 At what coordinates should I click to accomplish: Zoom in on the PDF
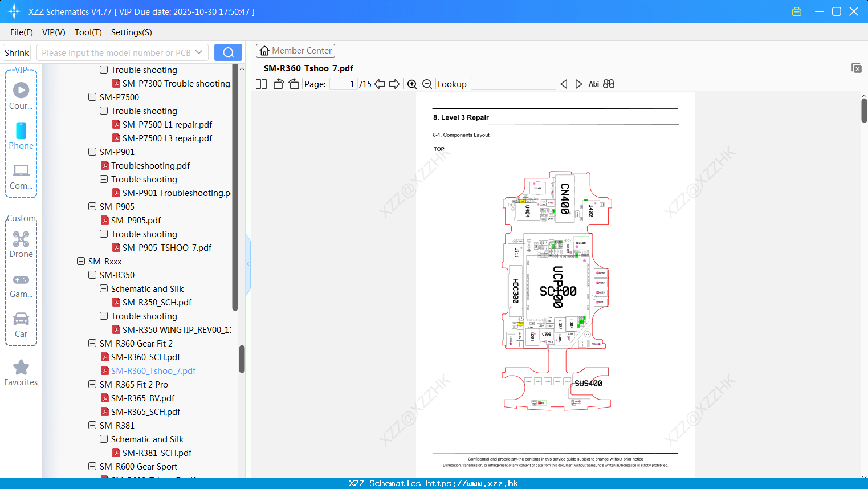412,84
